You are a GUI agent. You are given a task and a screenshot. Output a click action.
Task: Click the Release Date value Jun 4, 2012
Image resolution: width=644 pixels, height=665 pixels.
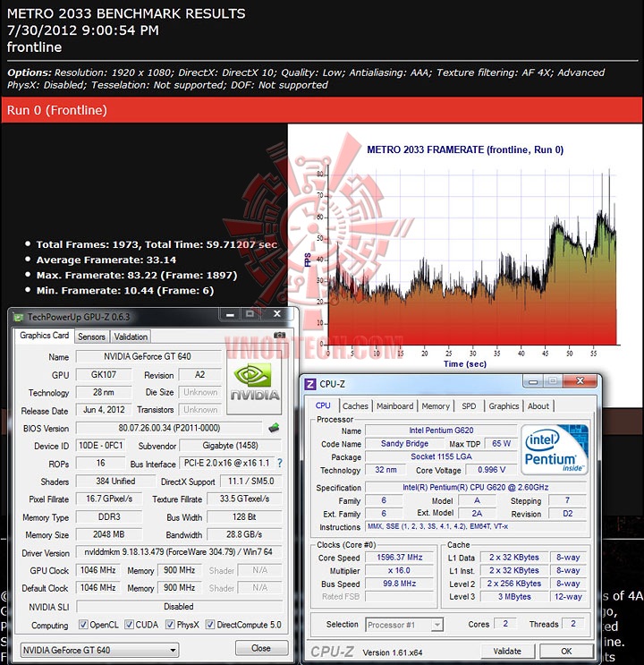coord(104,410)
